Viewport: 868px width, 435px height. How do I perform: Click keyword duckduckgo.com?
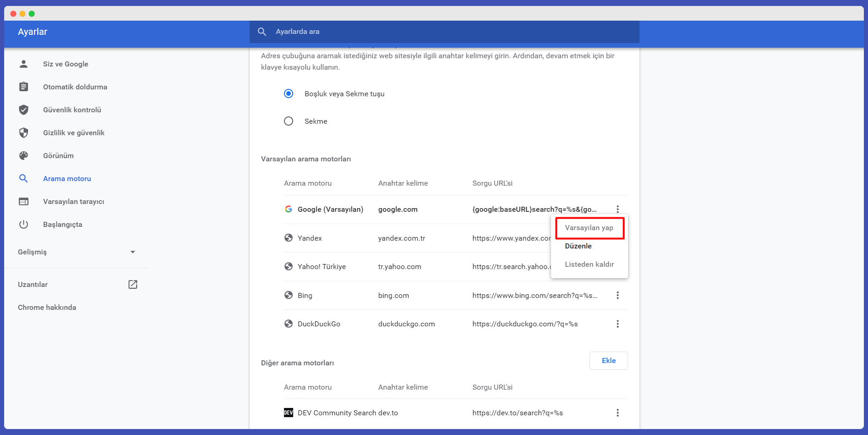pos(406,324)
